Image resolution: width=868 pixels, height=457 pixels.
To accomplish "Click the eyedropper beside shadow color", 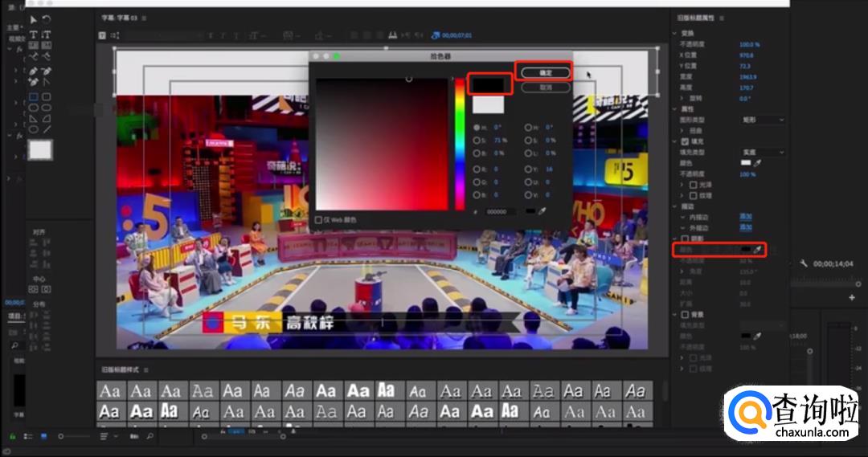I will (757, 250).
